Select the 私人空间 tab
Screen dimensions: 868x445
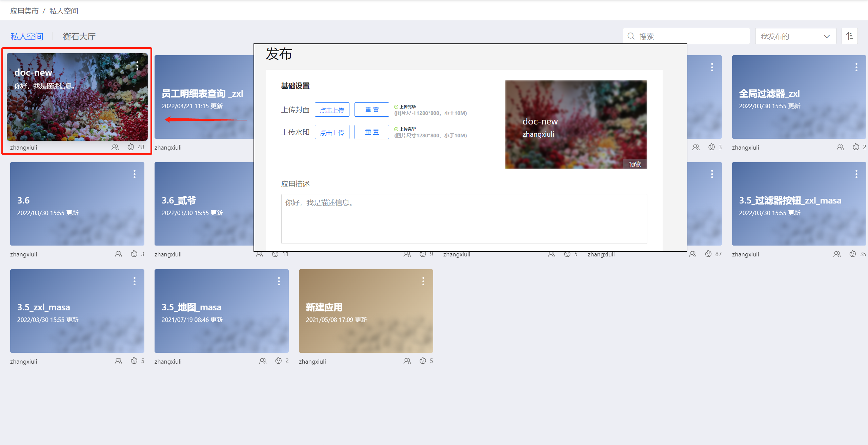(x=27, y=36)
